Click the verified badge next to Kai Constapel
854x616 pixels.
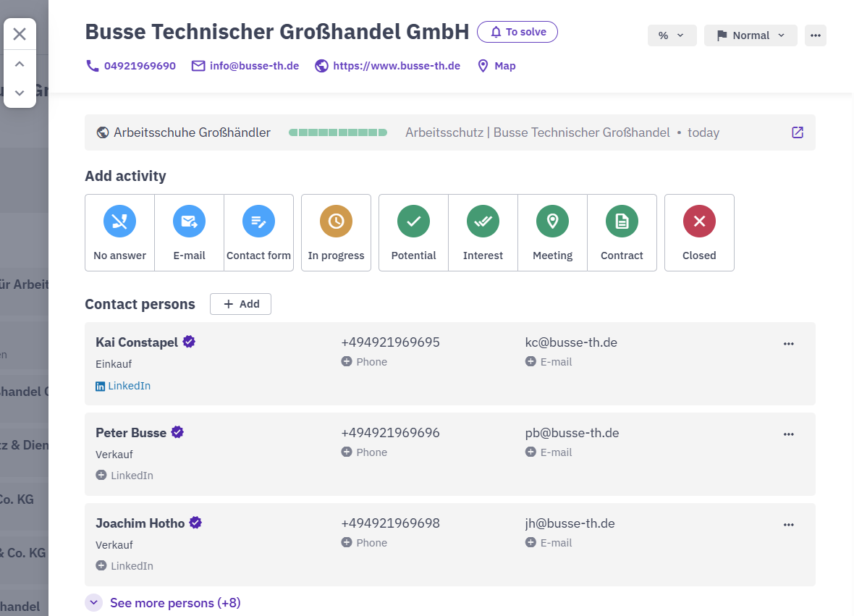coord(189,342)
